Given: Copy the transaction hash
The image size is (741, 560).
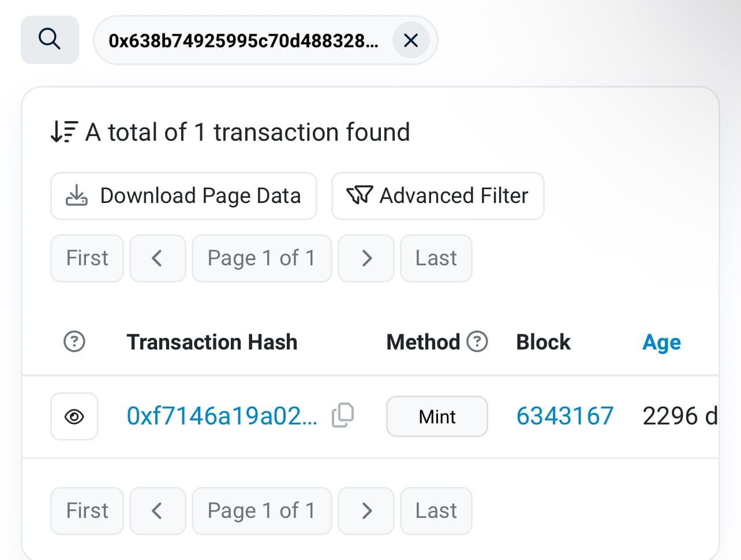Looking at the screenshot, I should [x=343, y=415].
